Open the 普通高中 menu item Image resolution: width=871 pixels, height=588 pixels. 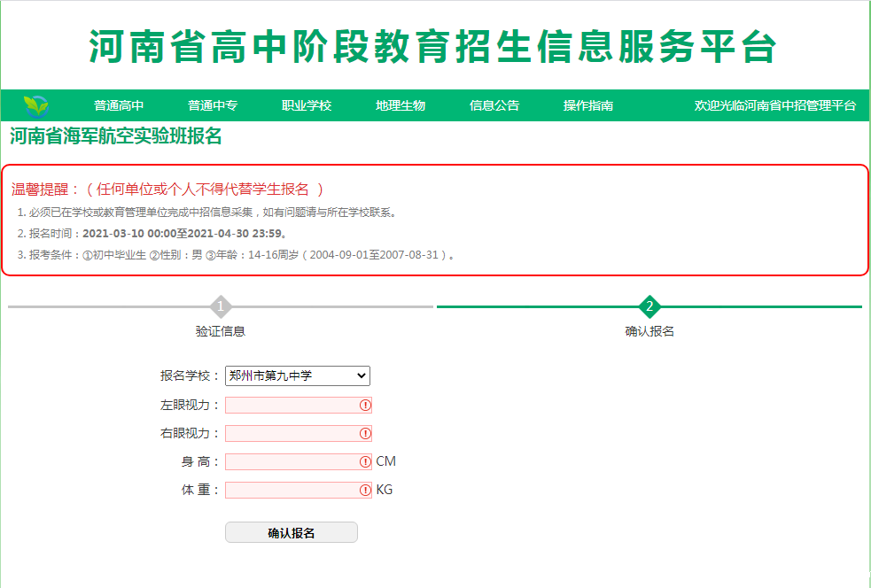[119, 105]
